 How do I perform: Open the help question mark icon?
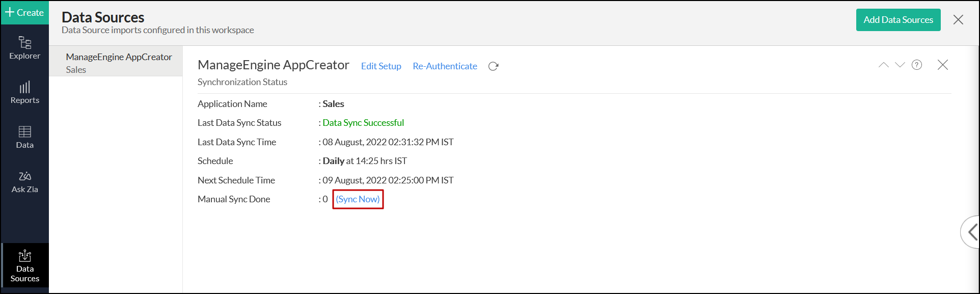(917, 65)
